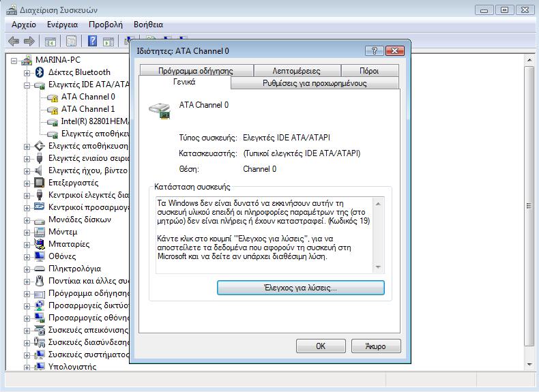
Task: Click the ATA Channel 1 warning icon
Action: (53, 110)
